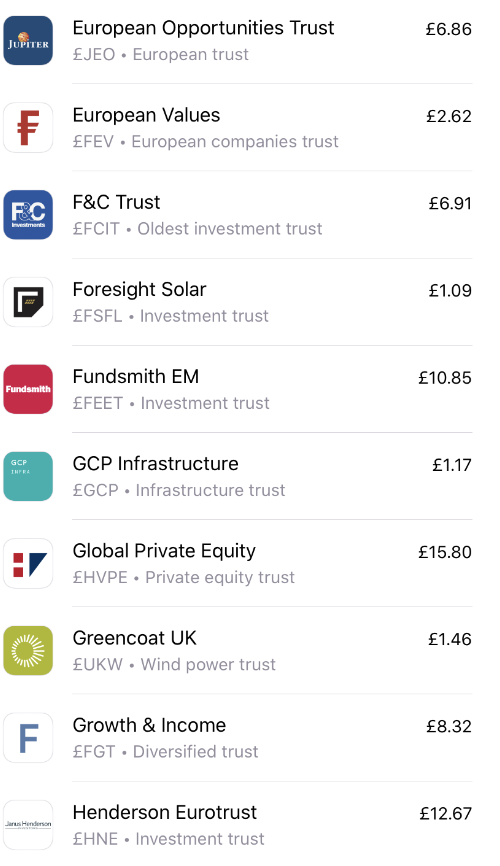
Task: Open the F&C Trust listing name
Action: [116, 202]
